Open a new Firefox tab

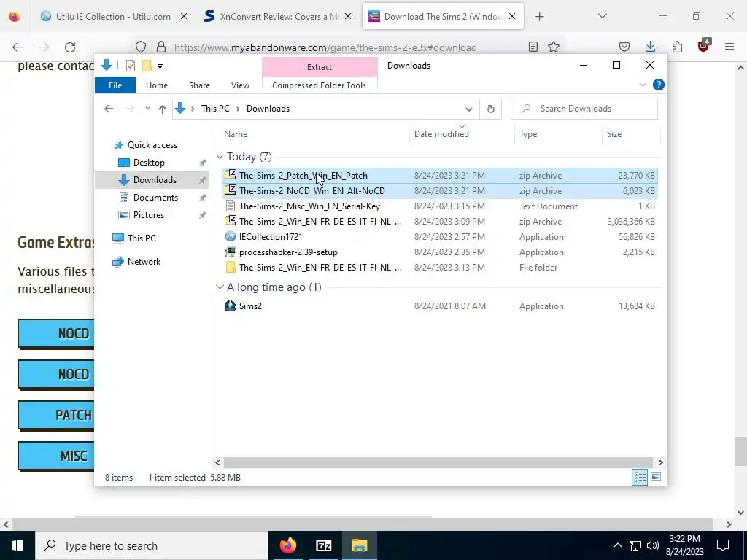[539, 17]
